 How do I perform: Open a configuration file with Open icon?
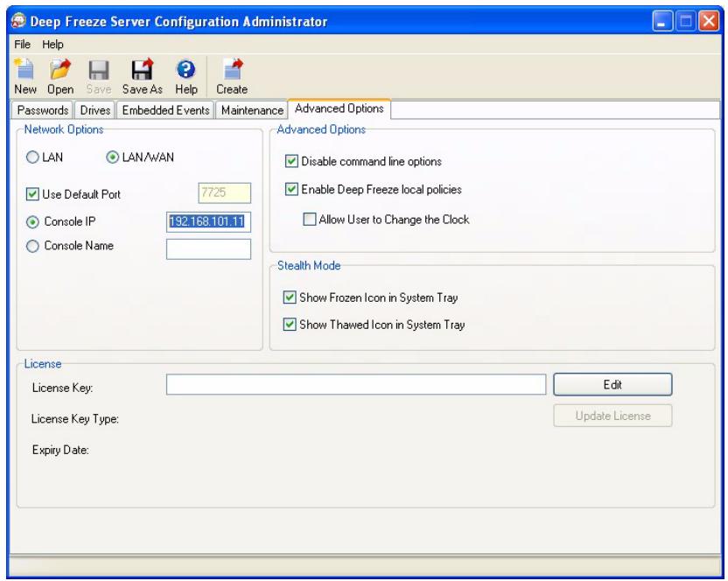click(60, 77)
